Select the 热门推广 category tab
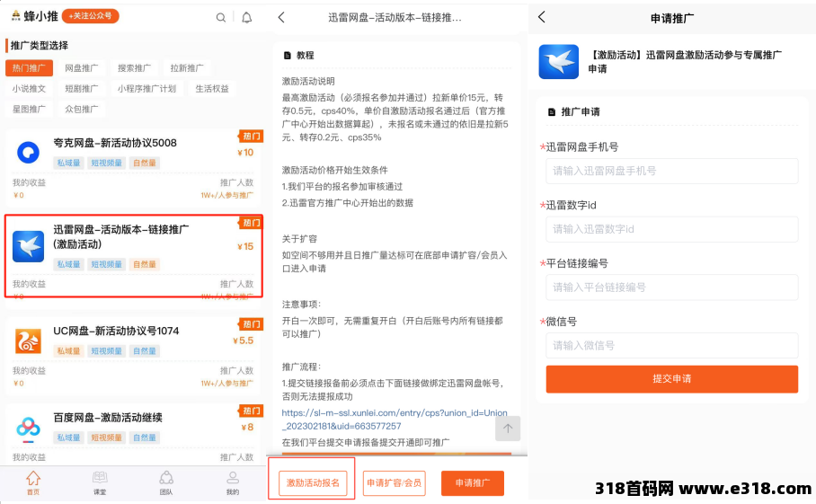The height and width of the screenshot is (504, 816). point(29,68)
